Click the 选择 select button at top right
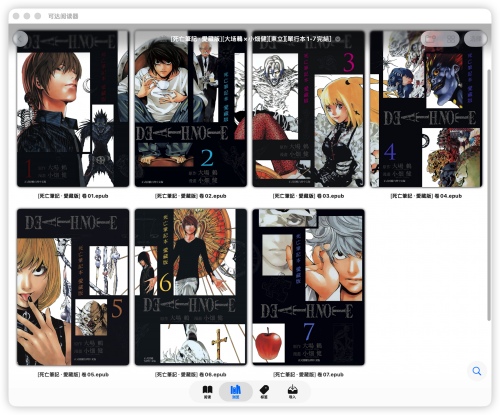This screenshot has height=415, width=500. point(476,39)
